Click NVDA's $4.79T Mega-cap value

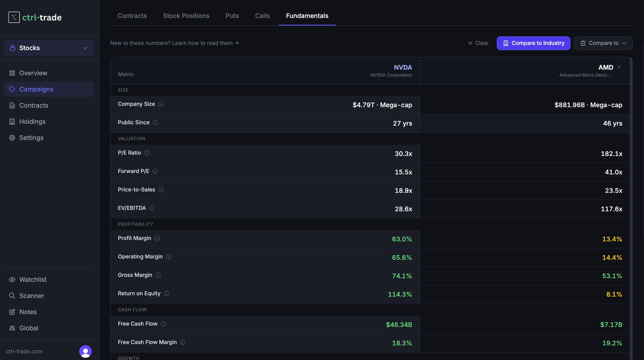pos(382,105)
